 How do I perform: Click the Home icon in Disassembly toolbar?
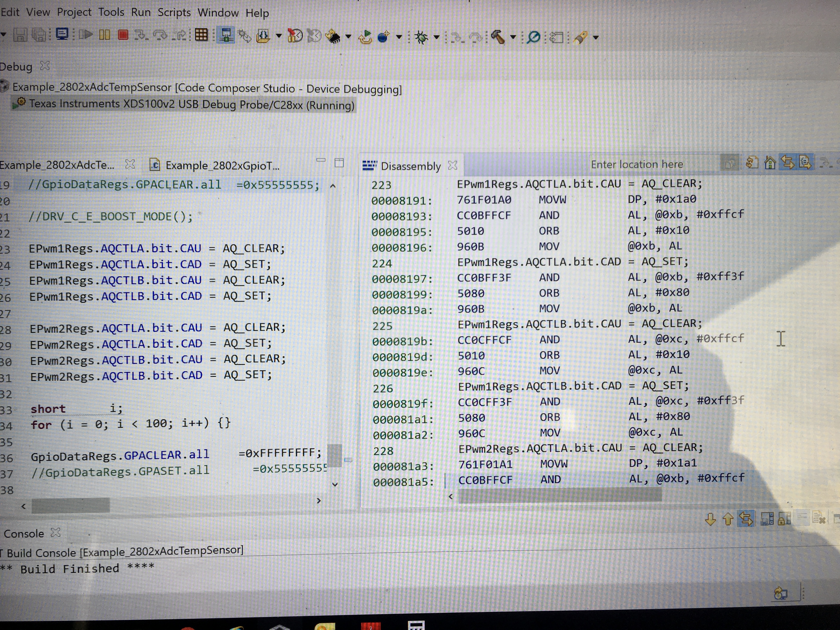[770, 163]
